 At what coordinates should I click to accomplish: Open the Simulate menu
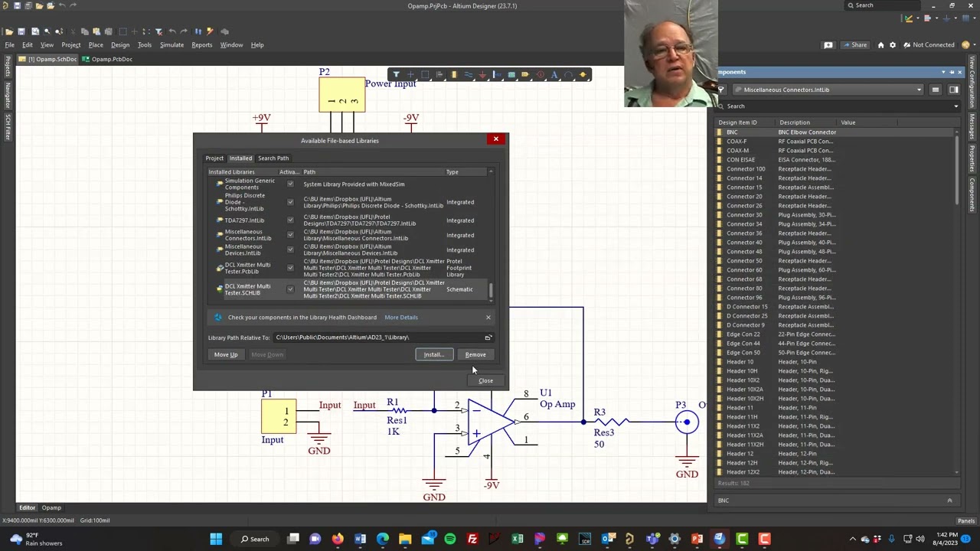click(171, 45)
